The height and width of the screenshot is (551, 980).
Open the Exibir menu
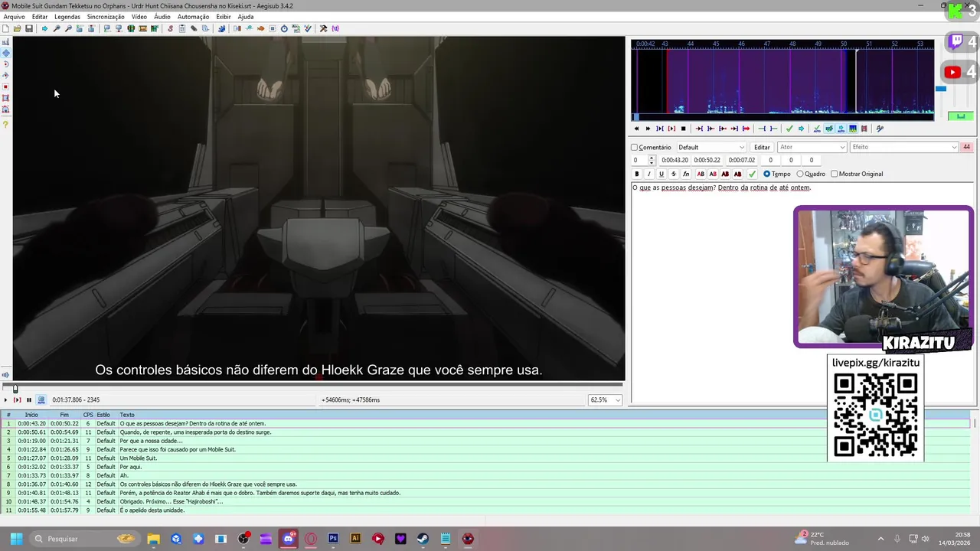pos(224,17)
